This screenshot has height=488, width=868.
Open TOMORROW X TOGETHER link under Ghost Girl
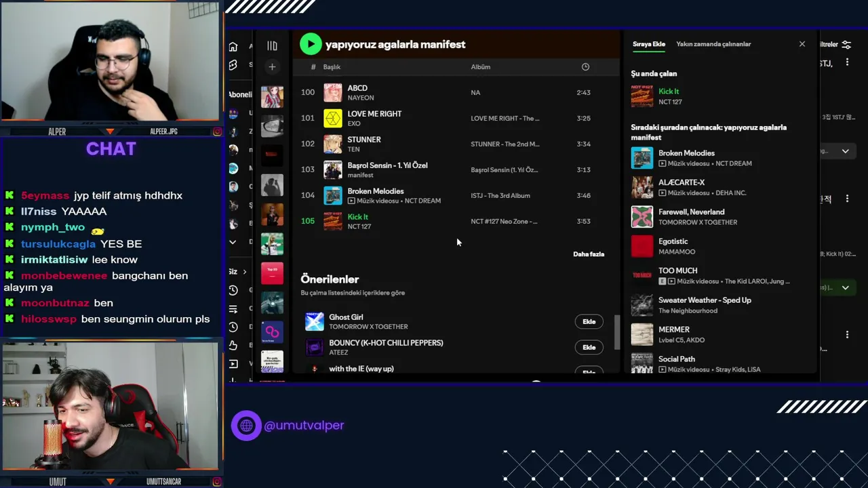(x=368, y=327)
